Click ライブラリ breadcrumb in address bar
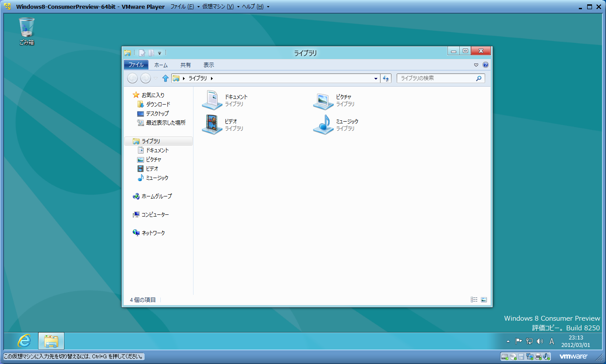The height and width of the screenshot is (364, 606). pos(197,78)
